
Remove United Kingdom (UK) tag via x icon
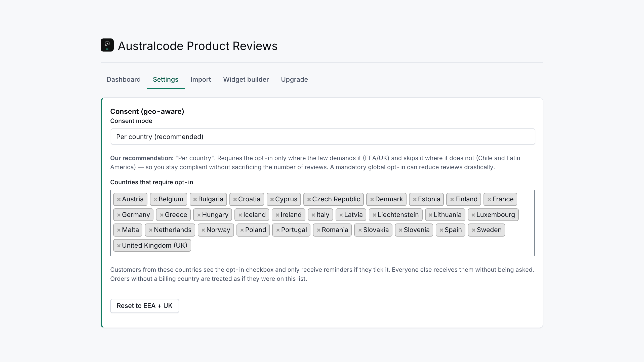tap(119, 246)
